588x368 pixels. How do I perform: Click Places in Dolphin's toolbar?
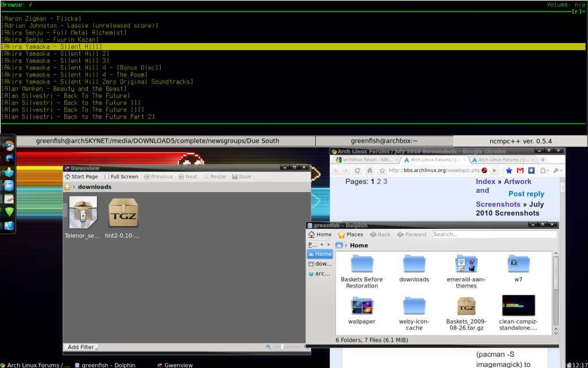click(350, 235)
